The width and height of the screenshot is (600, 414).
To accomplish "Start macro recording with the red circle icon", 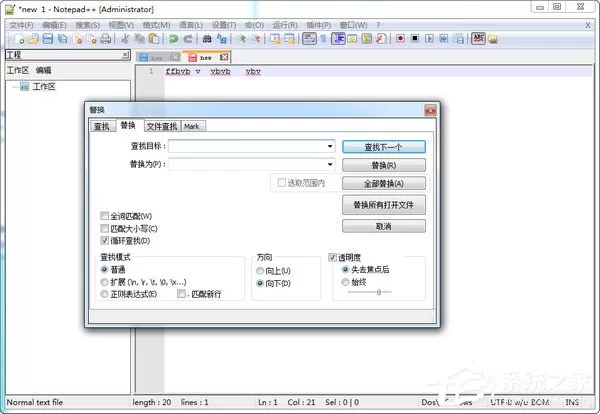I will pyautogui.click(x=400, y=38).
